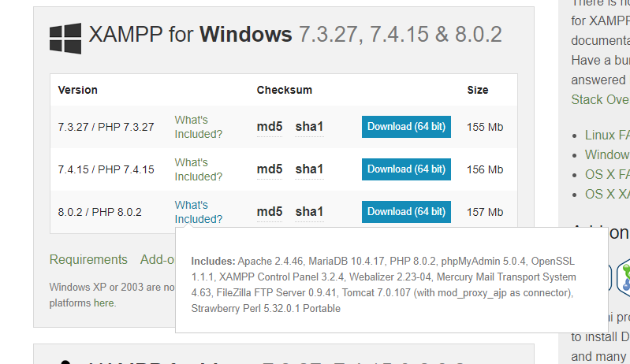Click the '7.4.15 / PHP 7.4.15' version text

[x=106, y=169]
